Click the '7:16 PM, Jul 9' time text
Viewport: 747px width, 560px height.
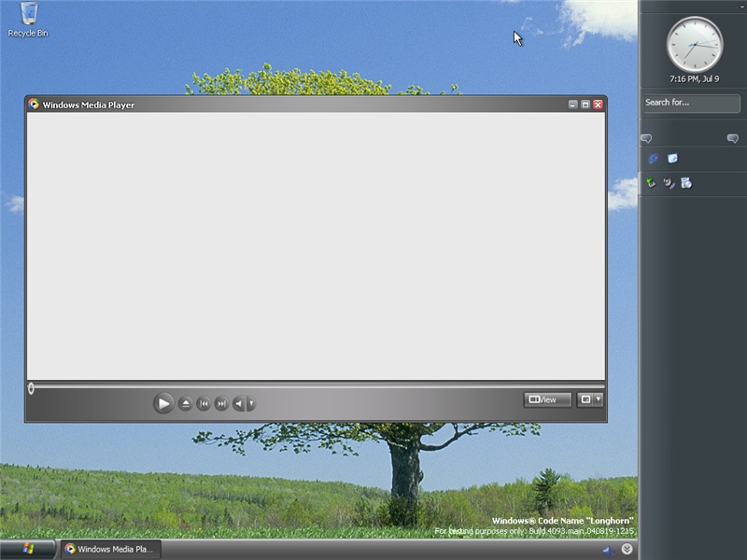click(695, 79)
